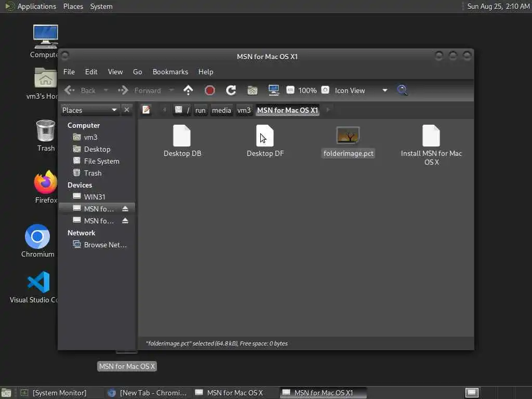Open Computer desktop icon
Viewport: 532px width, 399px height.
[x=45, y=41]
